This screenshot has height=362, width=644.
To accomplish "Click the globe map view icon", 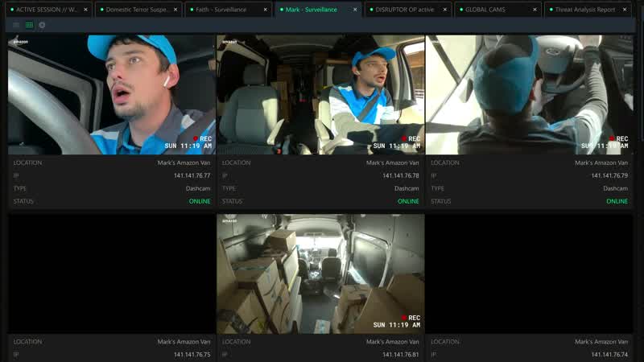I will tap(42, 25).
